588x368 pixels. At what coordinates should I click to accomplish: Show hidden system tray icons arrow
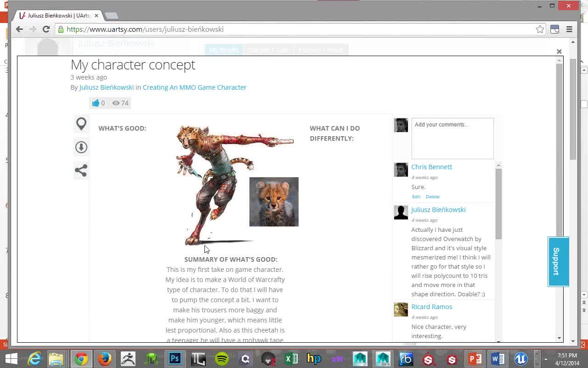click(546, 359)
